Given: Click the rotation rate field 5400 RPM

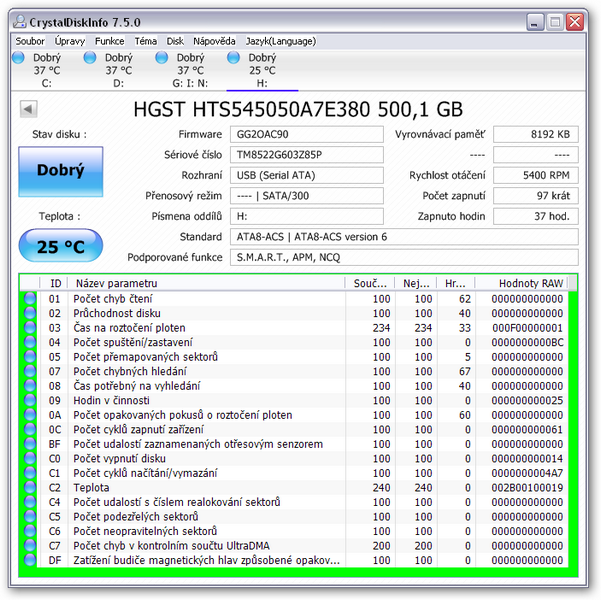Looking at the screenshot, I should click(x=536, y=175).
